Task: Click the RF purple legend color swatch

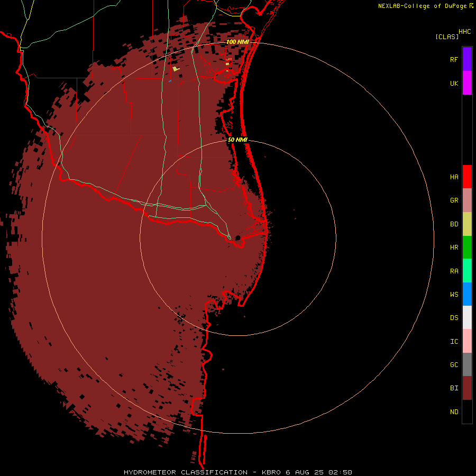Action: (467, 59)
